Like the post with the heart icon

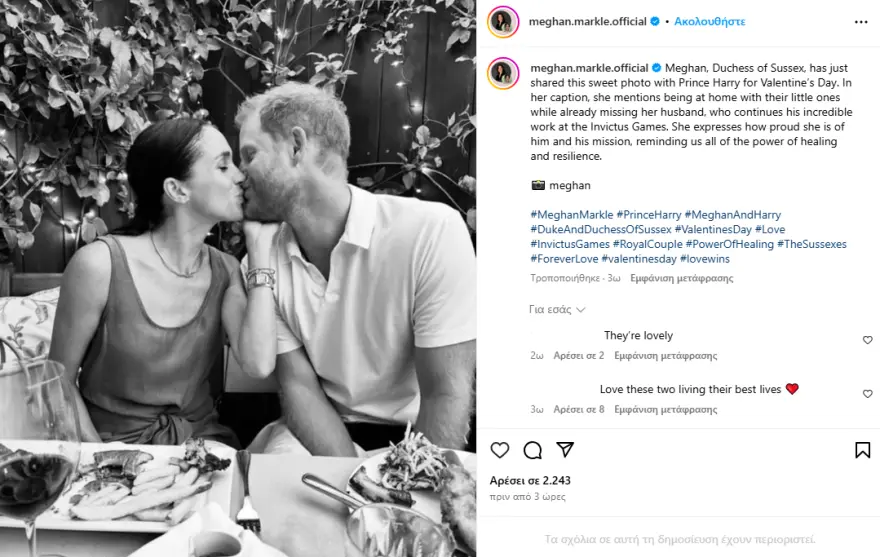pos(500,450)
